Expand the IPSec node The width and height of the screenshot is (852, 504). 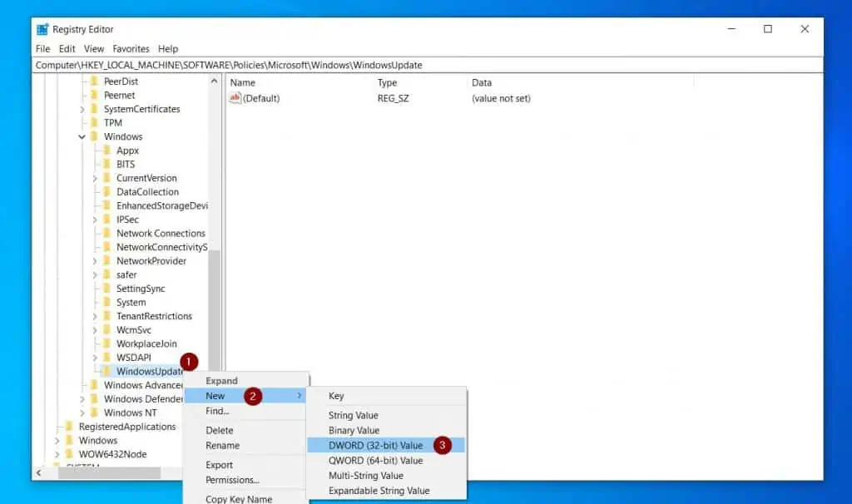click(x=95, y=220)
